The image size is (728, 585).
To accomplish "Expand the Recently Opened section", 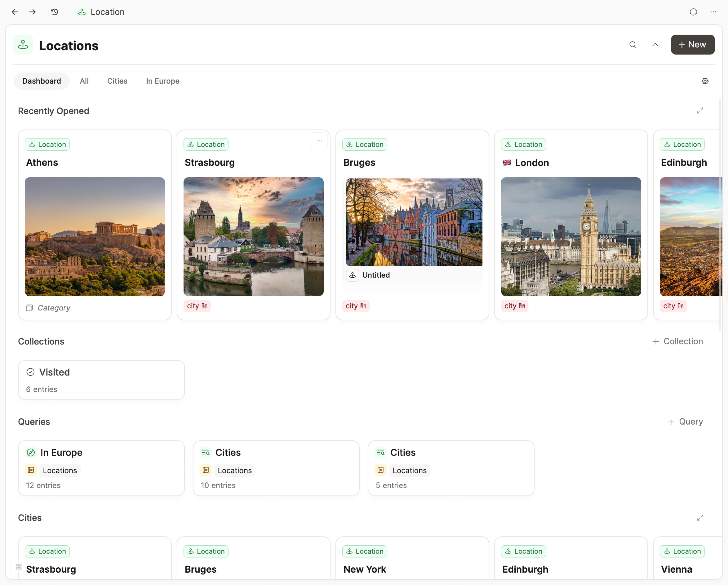I will tap(700, 110).
